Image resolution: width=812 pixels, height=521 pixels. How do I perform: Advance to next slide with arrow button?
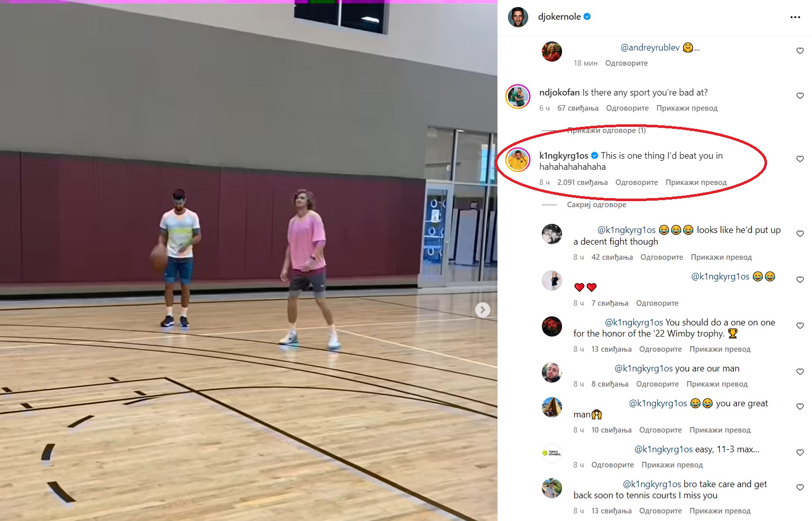click(483, 310)
